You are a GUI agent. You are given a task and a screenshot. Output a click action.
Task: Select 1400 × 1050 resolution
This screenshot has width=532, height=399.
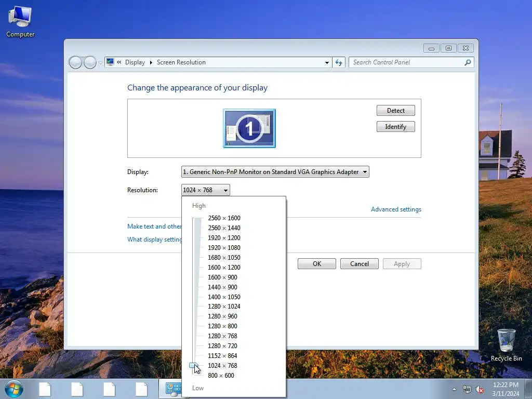(224, 297)
